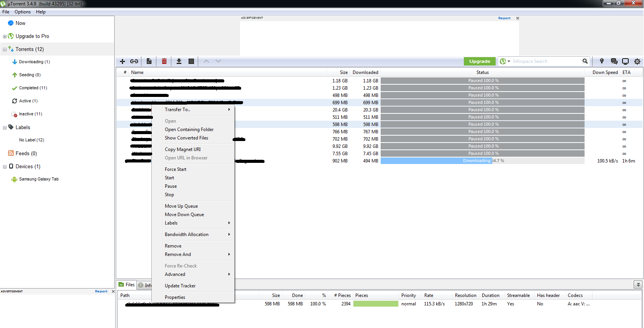Click the Downloading 54.7% progress bar
The image size is (644, 328).
(x=483, y=161)
